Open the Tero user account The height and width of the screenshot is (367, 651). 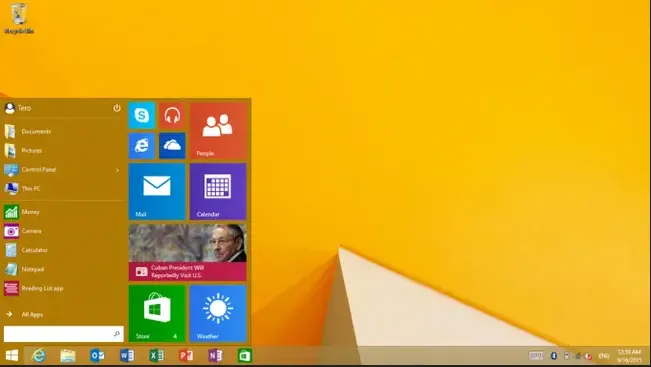click(x=18, y=108)
